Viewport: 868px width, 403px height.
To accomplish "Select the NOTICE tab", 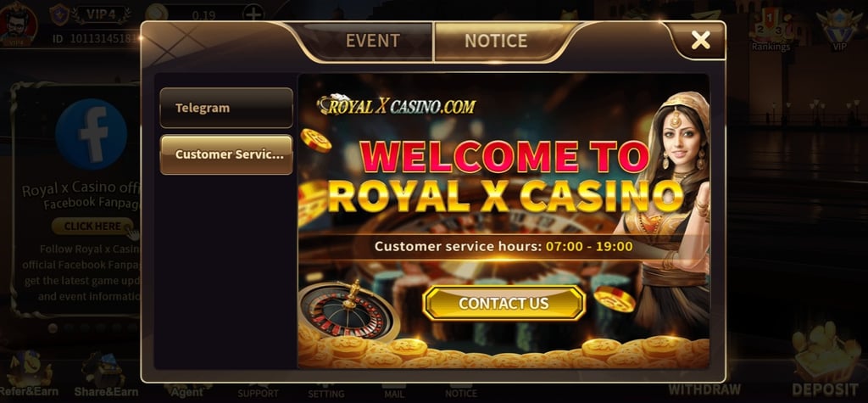I will click(496, 41).
